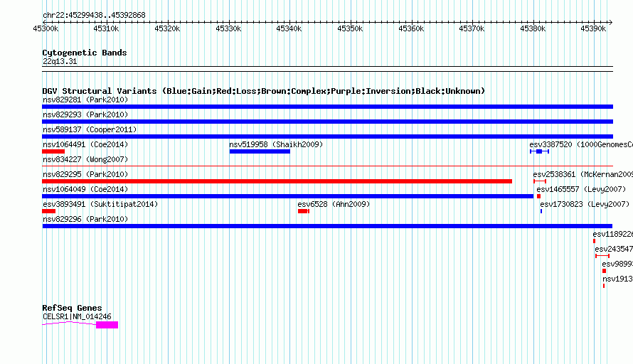Select the nsv829293 (Park2010) variant bar
This screenshot has height=364, width=633.
click(x=327, y=122)
